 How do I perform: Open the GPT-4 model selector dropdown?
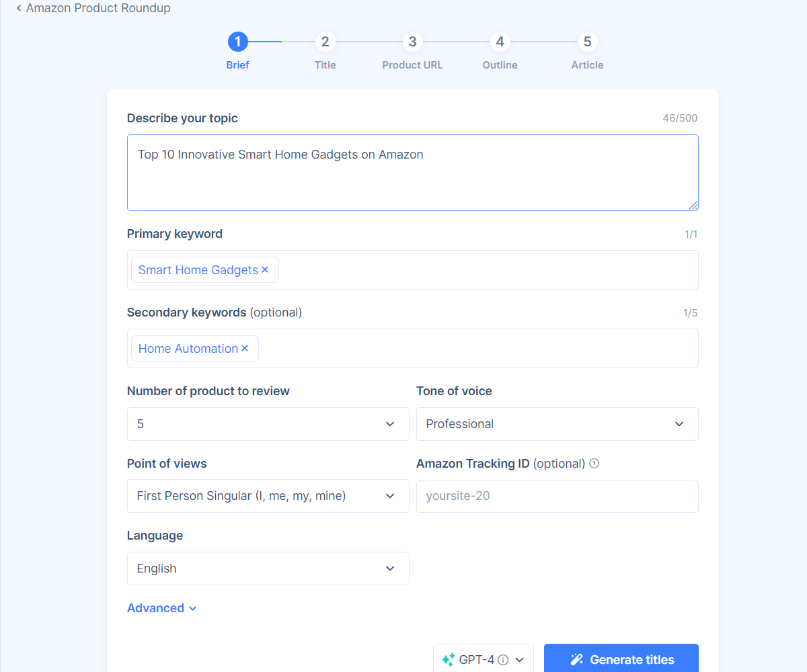(519, 659)
